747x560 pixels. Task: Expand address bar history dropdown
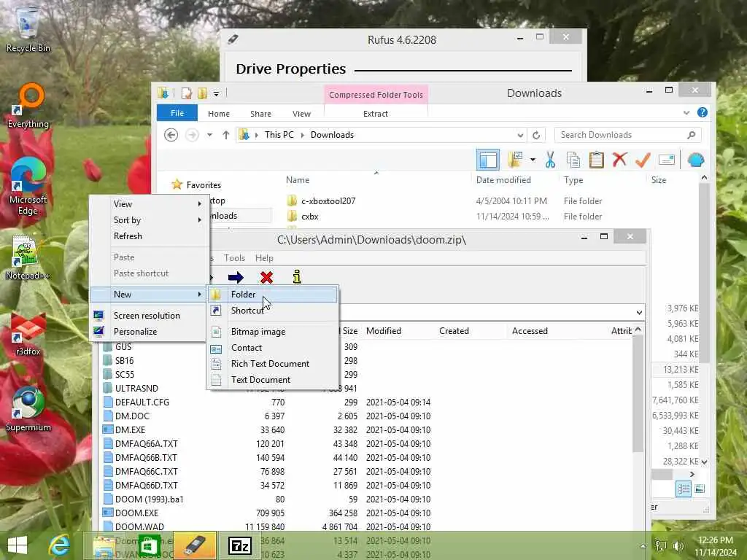520,135
